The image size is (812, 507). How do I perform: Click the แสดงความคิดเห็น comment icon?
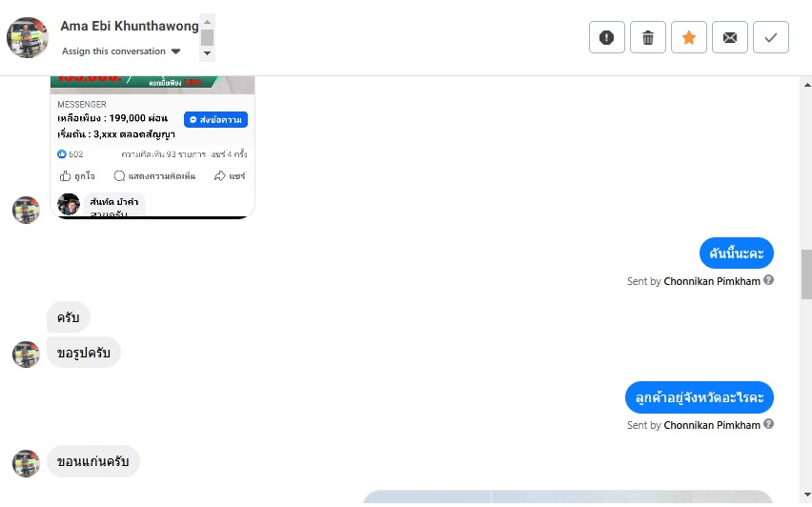(119, 176)
